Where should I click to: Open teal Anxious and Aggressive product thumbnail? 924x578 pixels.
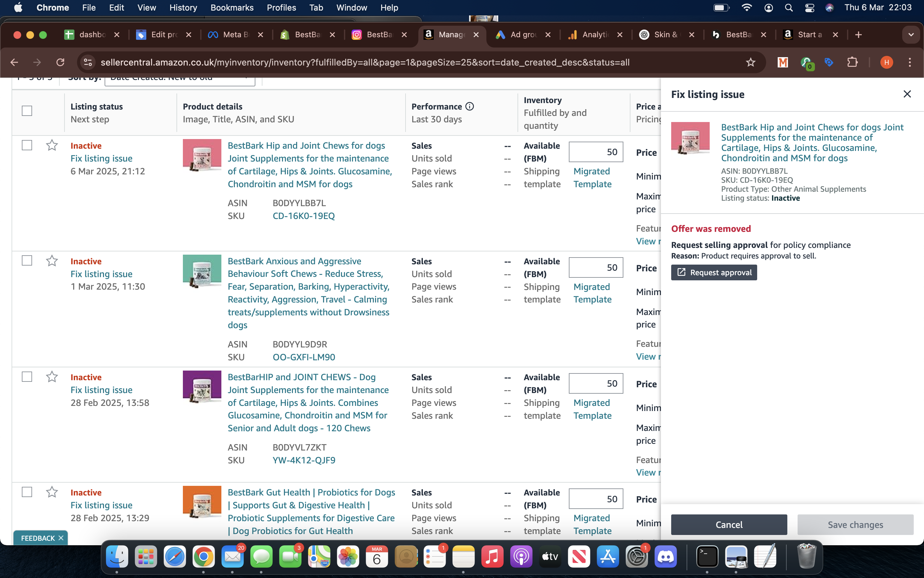(x=202, y=271)
